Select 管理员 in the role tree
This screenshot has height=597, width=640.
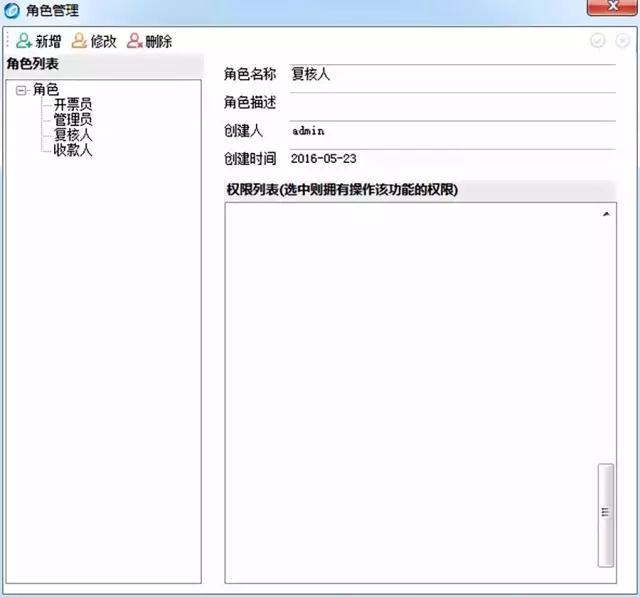point(73,120)
